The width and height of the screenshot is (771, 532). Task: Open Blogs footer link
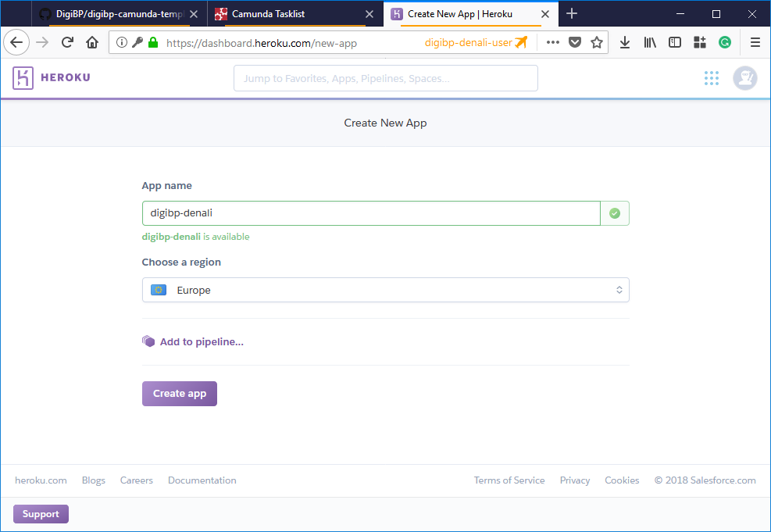tap(94, 480)
